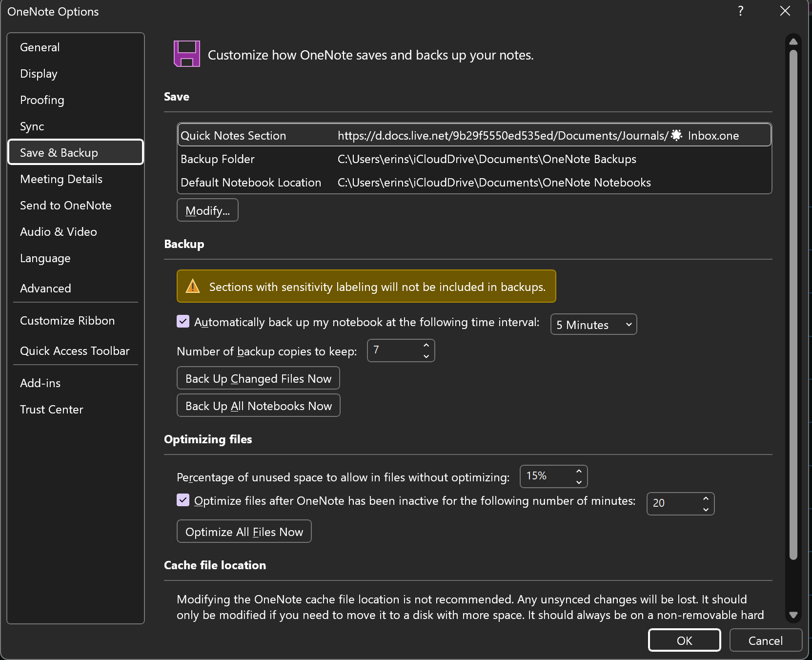812x660 pixels.
Task: Increase unused space percentage with up arrow
Action: (x=579, y=471)
